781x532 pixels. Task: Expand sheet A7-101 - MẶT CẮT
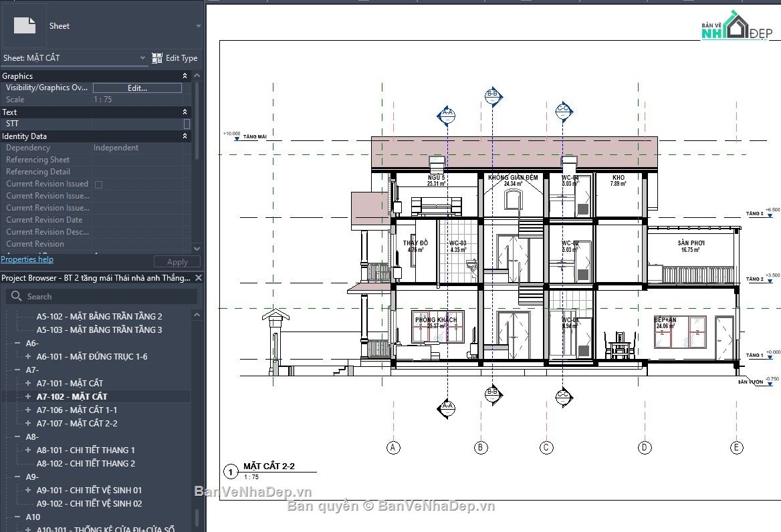(28, 383)
